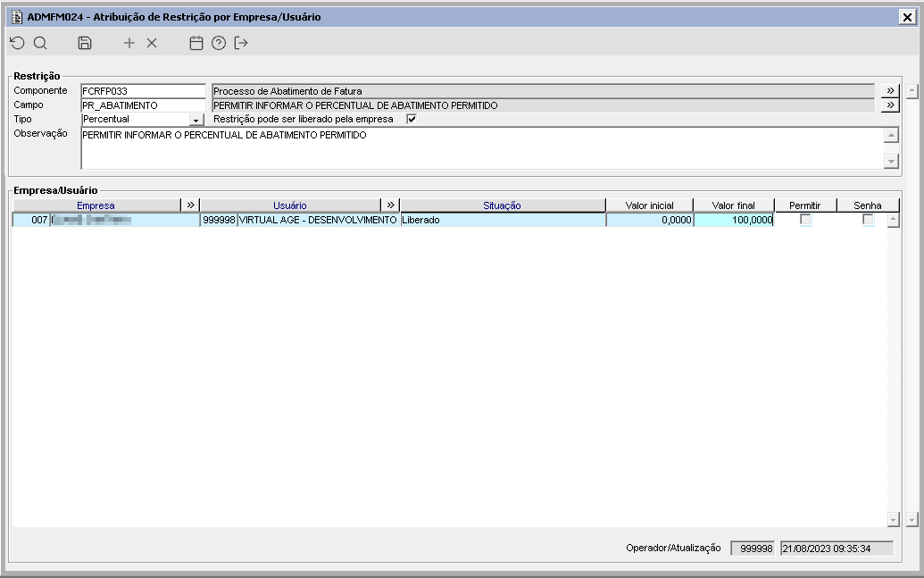
Task: Exit screen via logout arrow icon
Action: 241,43
